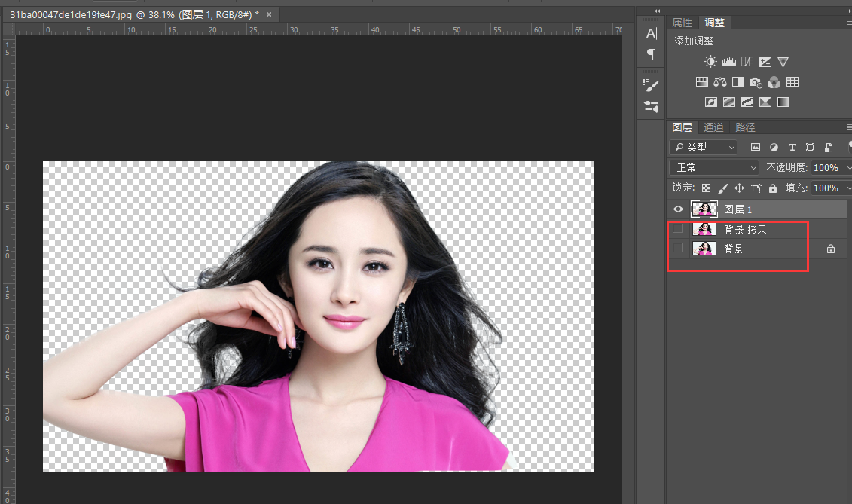Viewport: 852px width, 504px height.
Task: Show the locked 背景 layer
Action: (x=678, y=249)
